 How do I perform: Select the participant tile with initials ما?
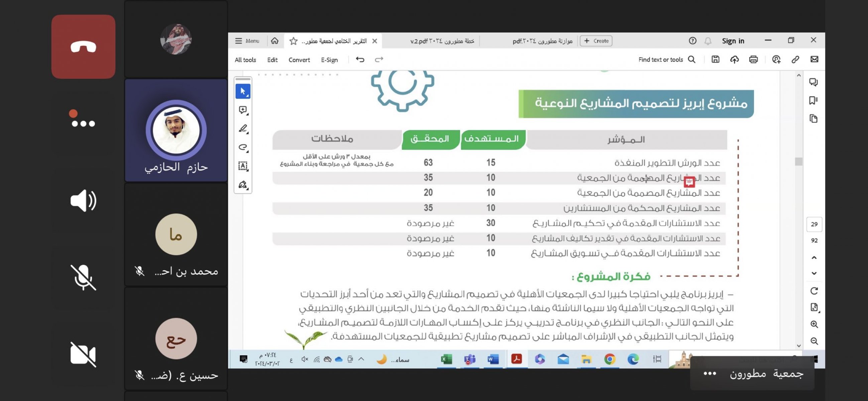pyautogui.click(x=176, y=235)
